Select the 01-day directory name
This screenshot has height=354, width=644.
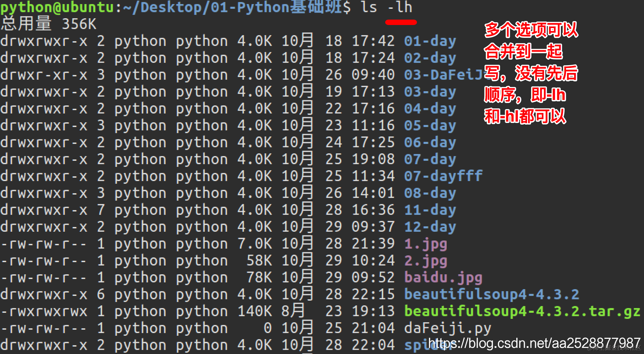click(x=430, y=42)
